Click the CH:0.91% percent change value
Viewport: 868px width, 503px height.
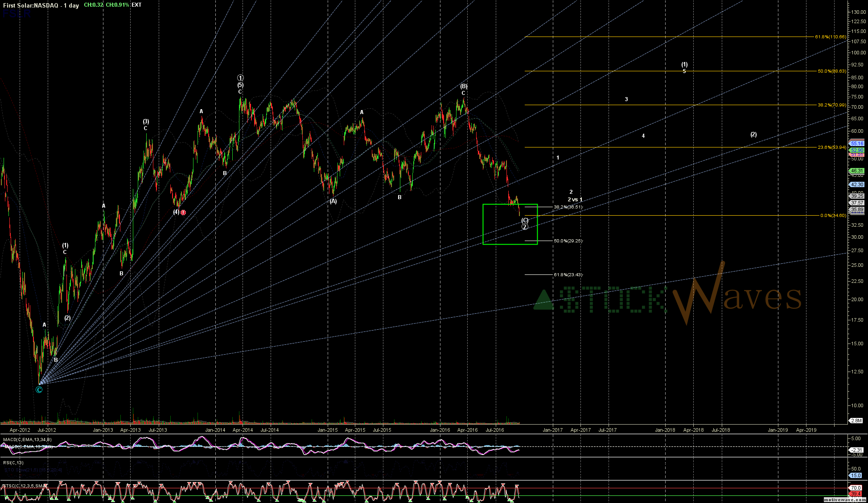117,5
